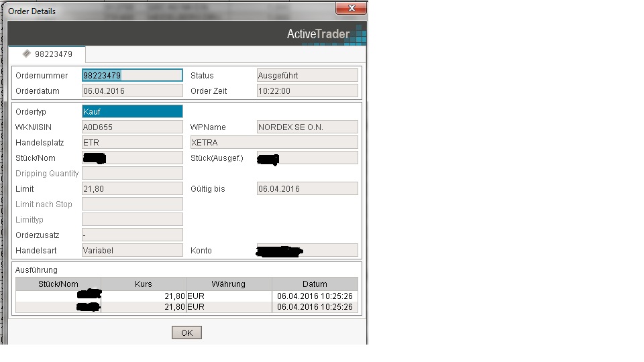The image size is (644, 362).
Task: Click the Limit field showing 21,80
Action: point(132,189)
